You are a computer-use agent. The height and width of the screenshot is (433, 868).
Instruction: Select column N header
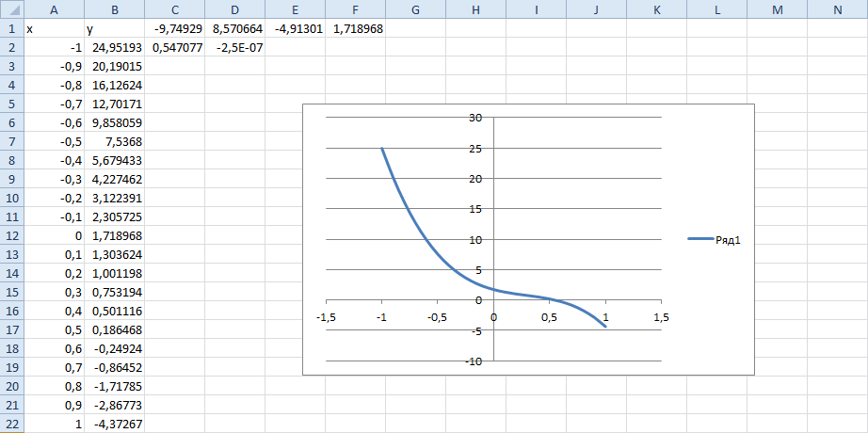[837, 8]
